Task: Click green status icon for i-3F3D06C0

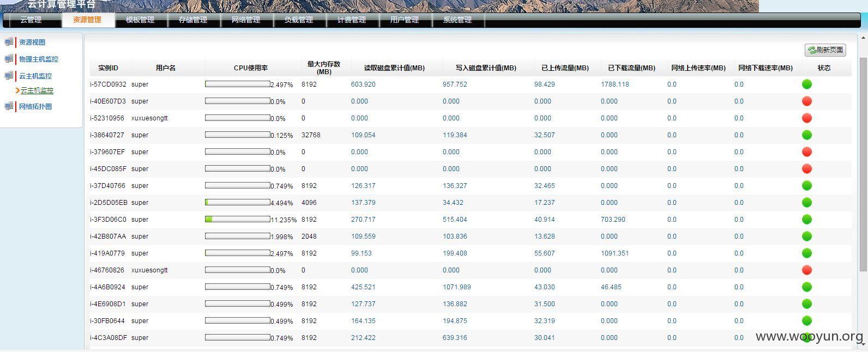Action: pyautogui.click(x=807, y=220)
